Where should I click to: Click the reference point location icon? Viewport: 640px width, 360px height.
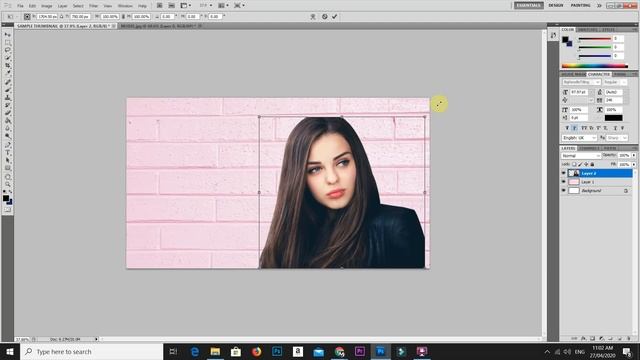(x=27, y=17)
